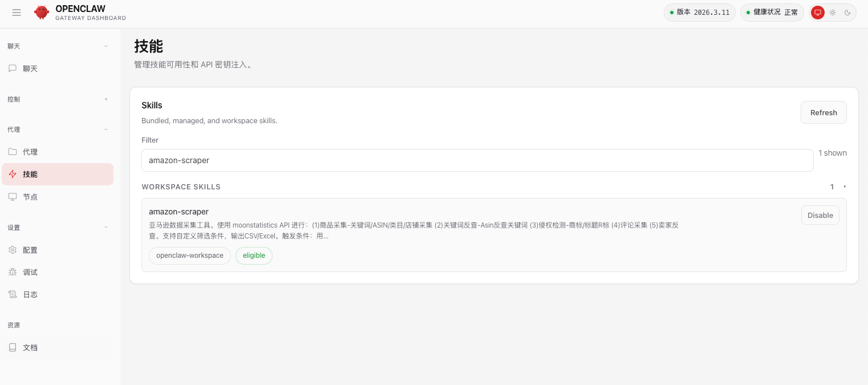Click the red OpenClaw logo
The width and height of the screenshot is (868, 385).
42,13
